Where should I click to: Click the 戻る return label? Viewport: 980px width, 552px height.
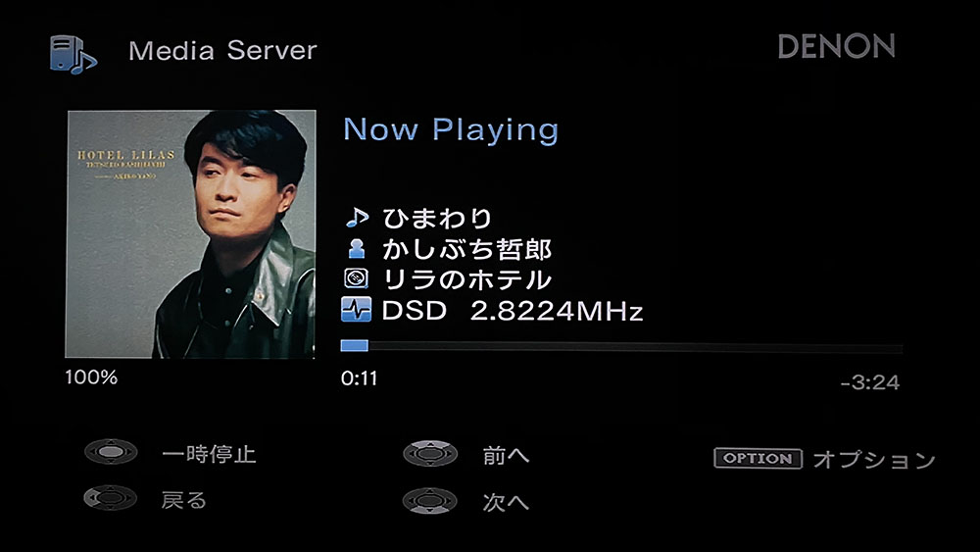point(184,500)
